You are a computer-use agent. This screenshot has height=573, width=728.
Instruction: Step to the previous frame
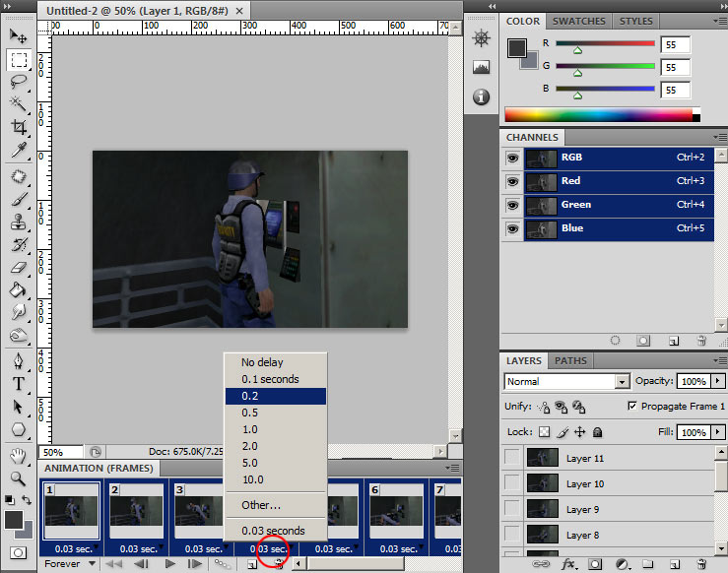141,564
